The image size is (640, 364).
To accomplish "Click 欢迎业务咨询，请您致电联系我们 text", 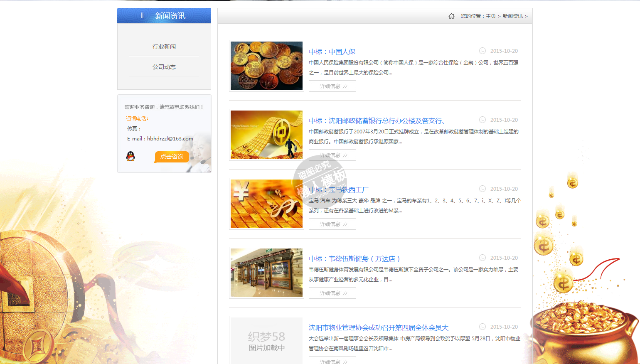I will click(164, 107).
